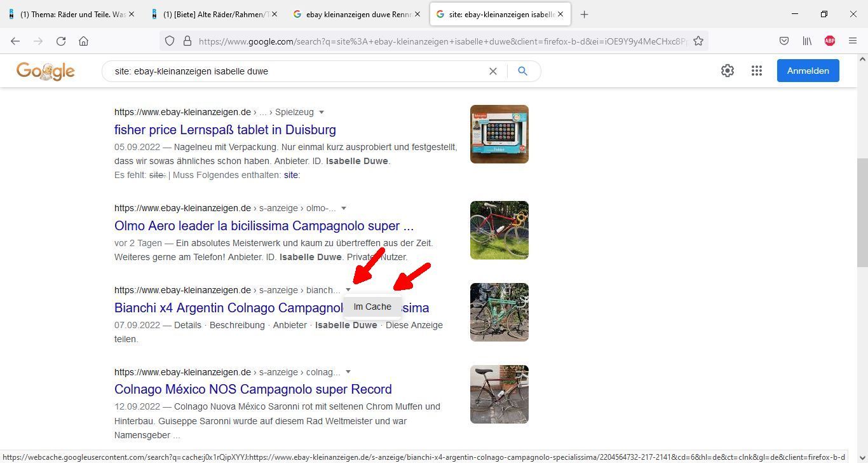Open the Google apps grid
868x463 pixels.
click(x=756, y=71)
